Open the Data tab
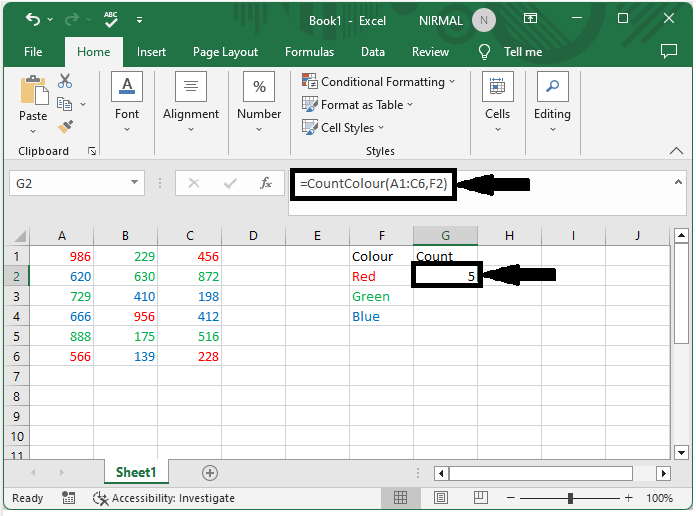This screenshot has height=516, width=696. pyautogui.click(x=373, y=52)
